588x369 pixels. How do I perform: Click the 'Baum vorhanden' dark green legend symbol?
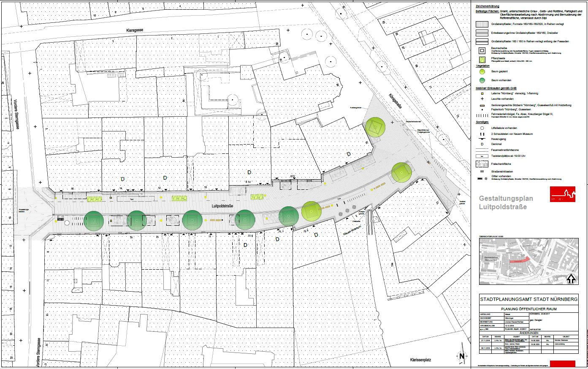click(x=482, y=80)
